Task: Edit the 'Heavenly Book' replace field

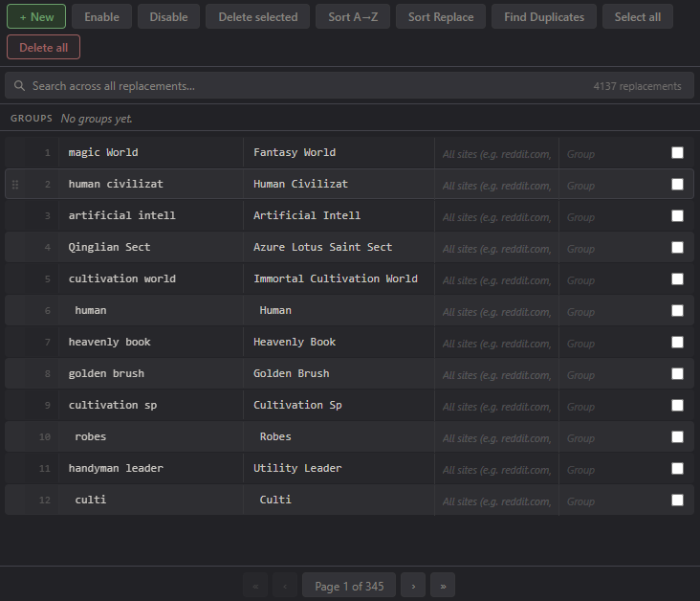Action: [x=339, y=343]
